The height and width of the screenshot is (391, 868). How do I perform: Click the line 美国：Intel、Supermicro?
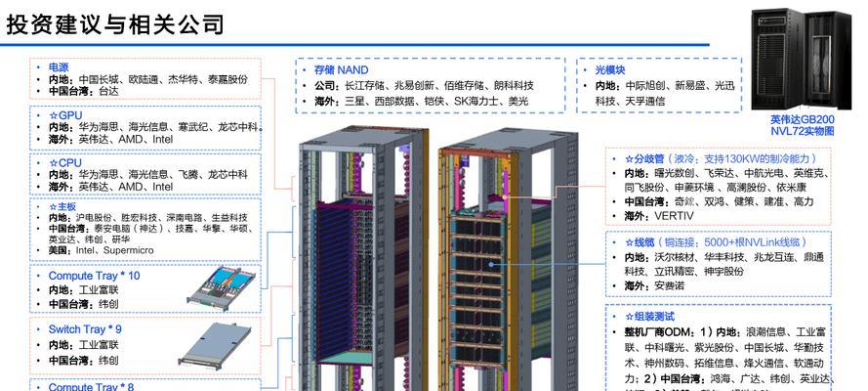click(102, 250)
